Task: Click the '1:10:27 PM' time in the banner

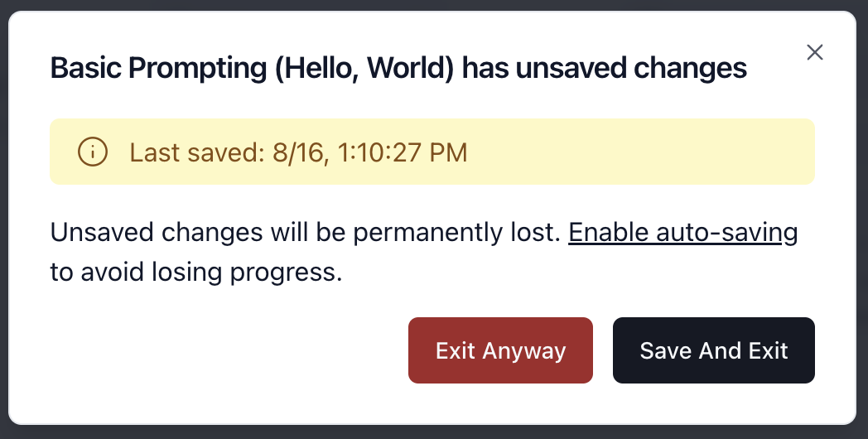Action: tap(403, 152)
